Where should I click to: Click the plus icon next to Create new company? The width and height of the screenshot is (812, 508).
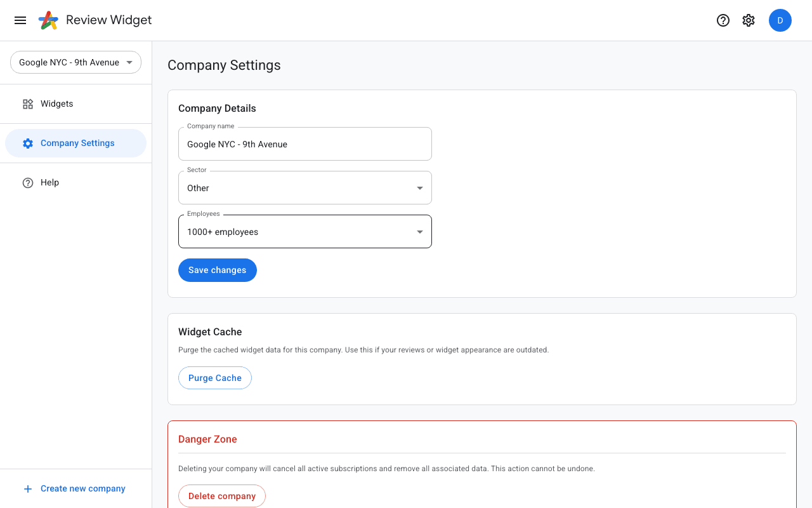27,488
